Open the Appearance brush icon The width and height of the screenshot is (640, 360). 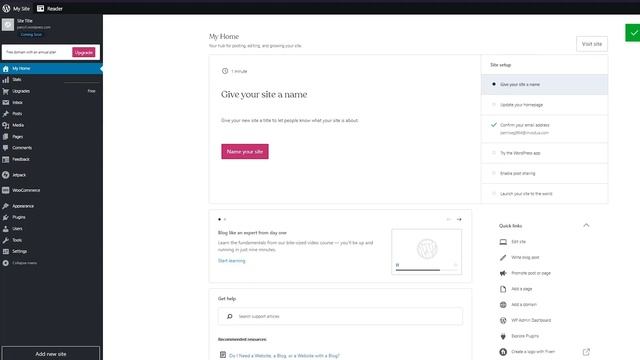point(6,206)
